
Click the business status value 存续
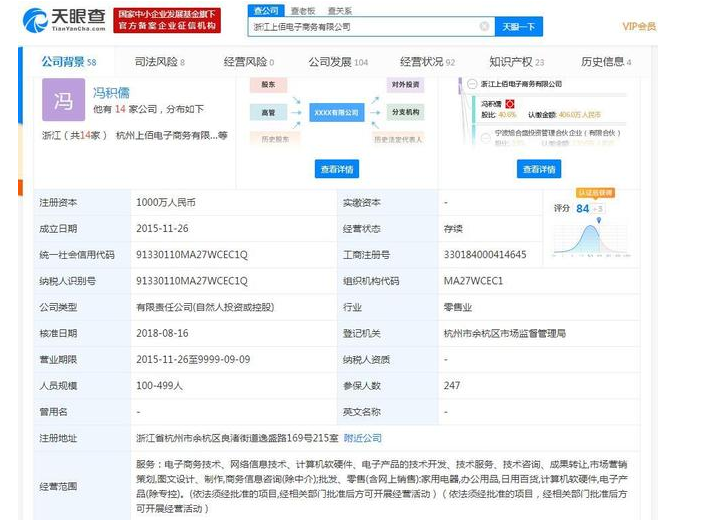pyautogui.click(x=453, y=229)
